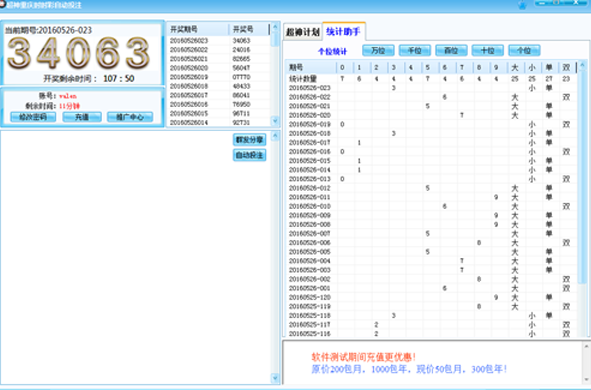Click the 群发分享 button
This screenshot has height=390, width=591.
point(250,140)
